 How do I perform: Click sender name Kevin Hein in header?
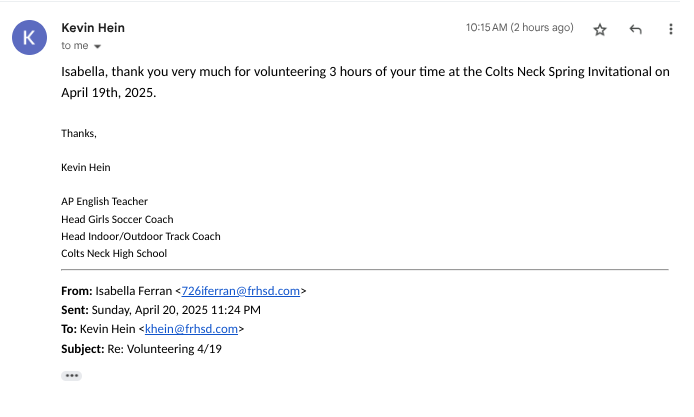pyautogui.click(x=93, y=28)
